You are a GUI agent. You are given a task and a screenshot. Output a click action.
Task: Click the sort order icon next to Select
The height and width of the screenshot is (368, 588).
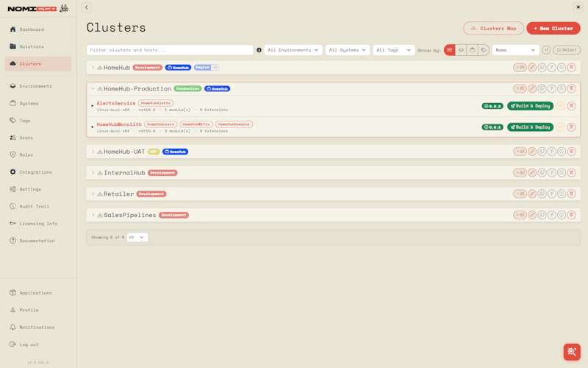pyautogui.click(x=546, y=50)
